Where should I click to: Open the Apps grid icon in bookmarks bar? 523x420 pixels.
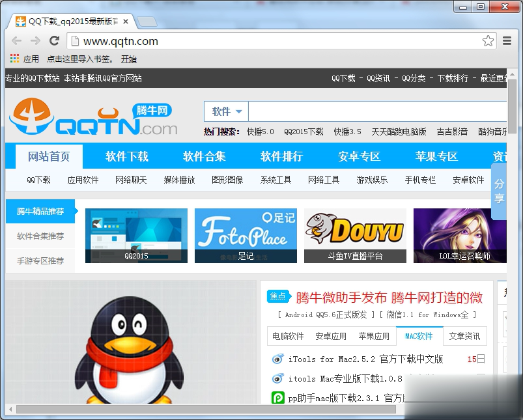click(x=14, y=59)
